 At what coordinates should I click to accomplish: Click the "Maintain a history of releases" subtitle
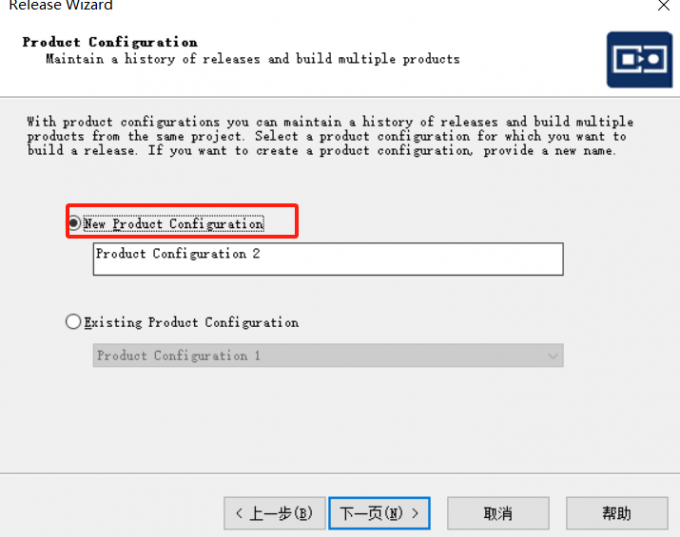point(252,59)
